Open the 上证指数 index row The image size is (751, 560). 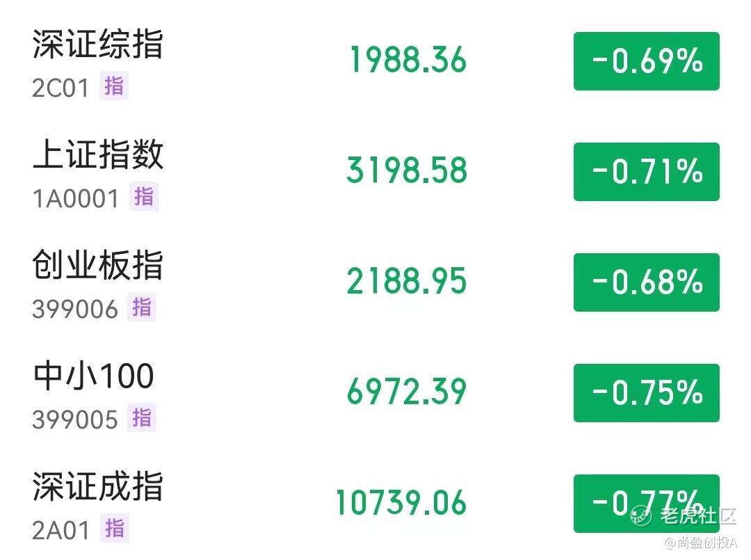[375, 173]
